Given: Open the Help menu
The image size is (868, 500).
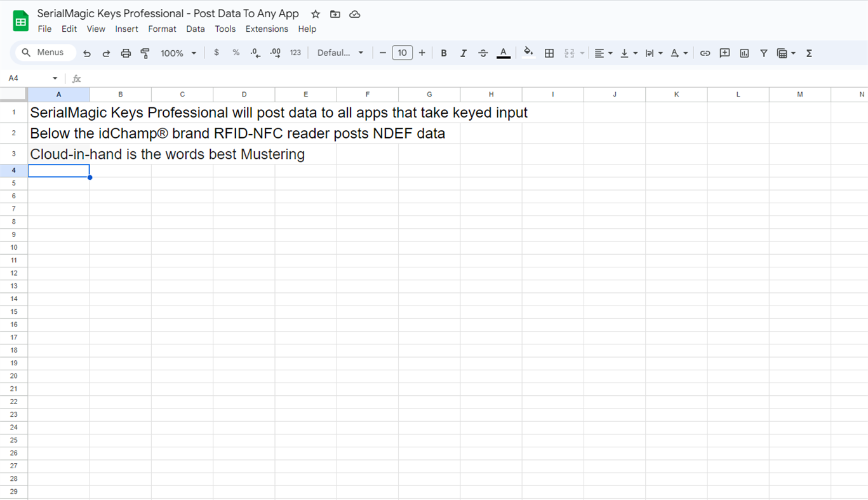Looking at the screenshot, I should click(x=307, y=29).
